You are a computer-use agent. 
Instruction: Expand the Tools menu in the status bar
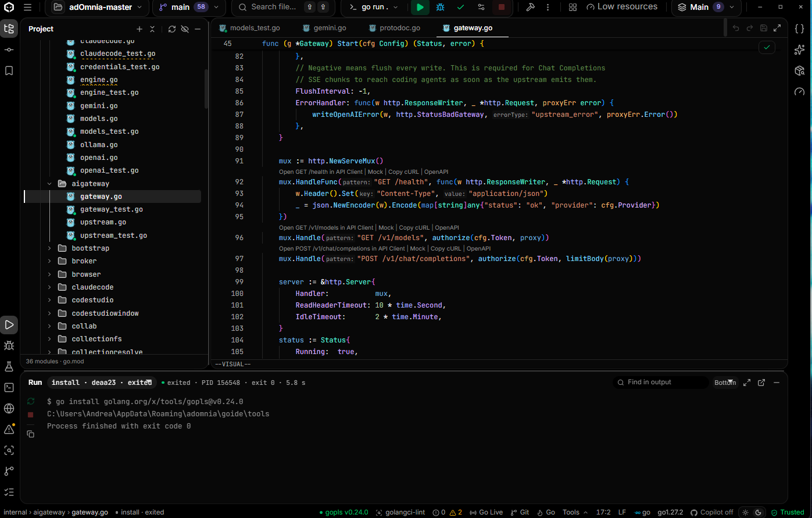[x=575, y=512]
